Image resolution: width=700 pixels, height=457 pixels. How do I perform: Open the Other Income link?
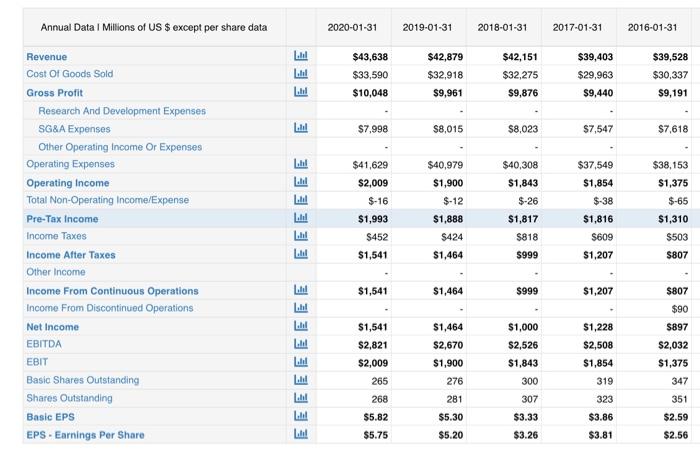(56, 272)
